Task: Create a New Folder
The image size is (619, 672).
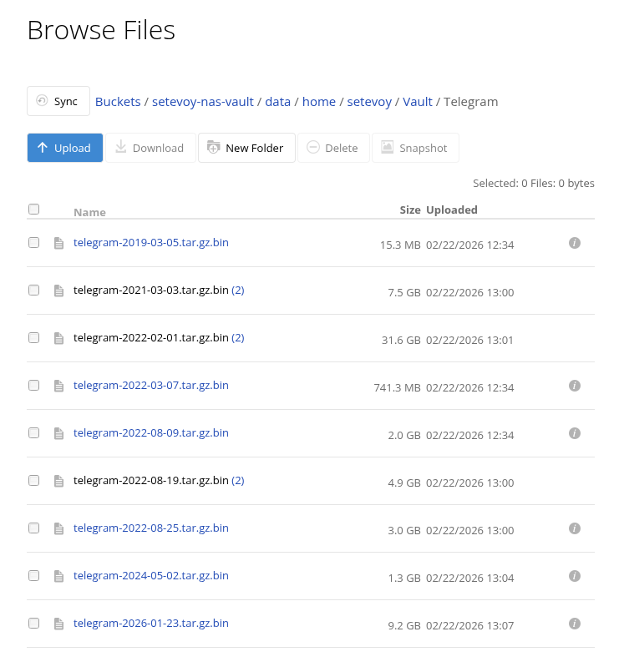Action: pos(246,148)
